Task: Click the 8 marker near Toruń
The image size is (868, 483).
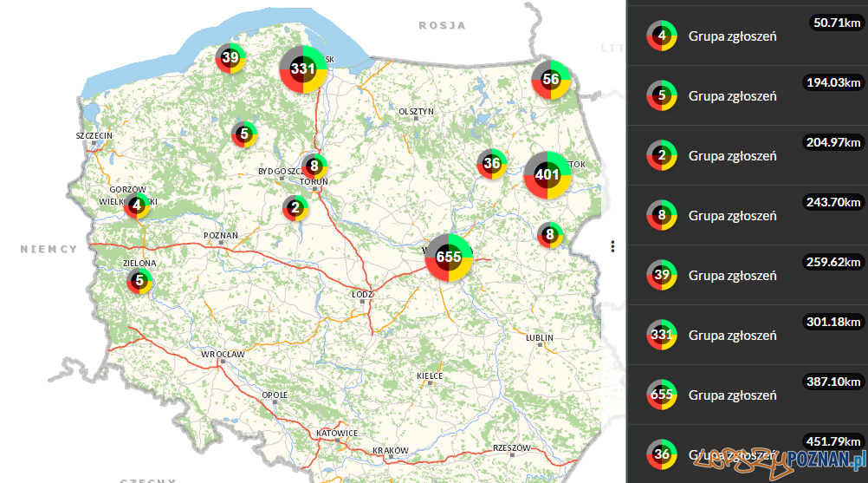Action: pos(314,166)
